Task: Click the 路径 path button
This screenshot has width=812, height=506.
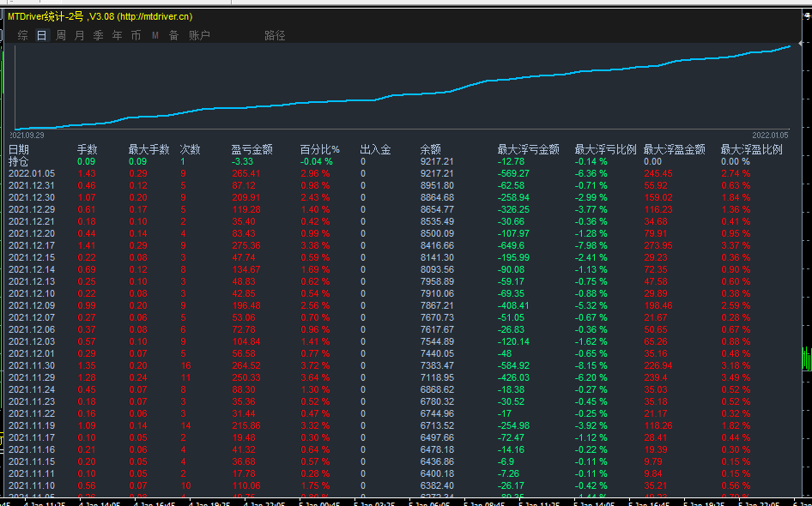Action: pos(275,35)
